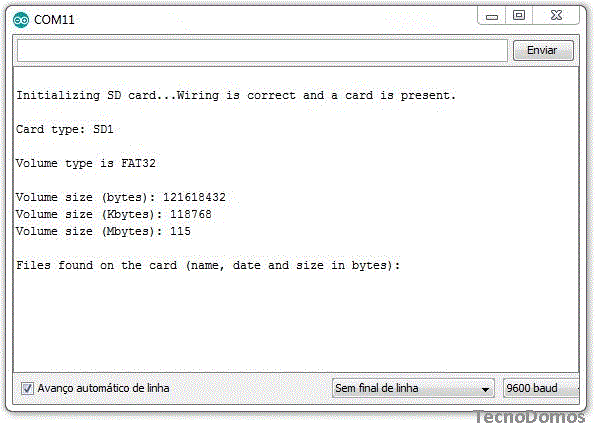Maximize the COM11 serial monitor window

tap(519, 16)
